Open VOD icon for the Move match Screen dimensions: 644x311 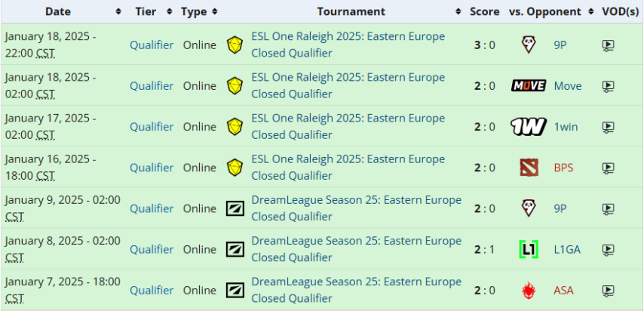click(x=609, y=86)
